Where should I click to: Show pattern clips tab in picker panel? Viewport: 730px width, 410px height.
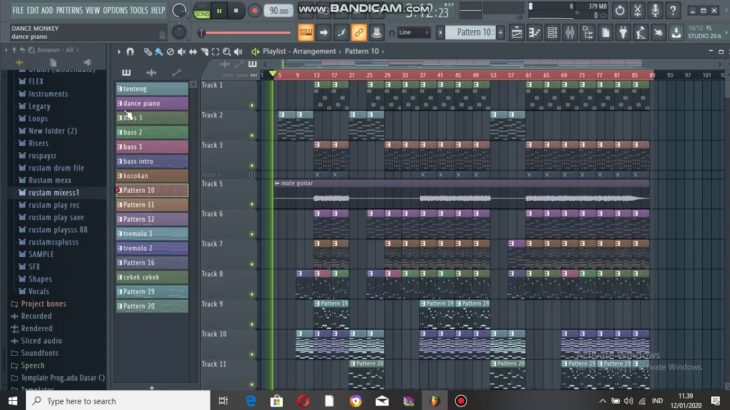[x=126, y=73]
